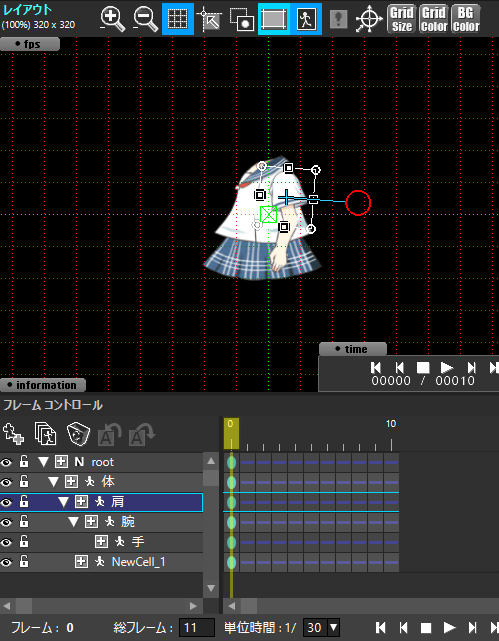This screenshot has width=499, height=641.
Task: Click the overlapping squares toolbar icon
Action: pyautogui.click(x=241, y=19)
